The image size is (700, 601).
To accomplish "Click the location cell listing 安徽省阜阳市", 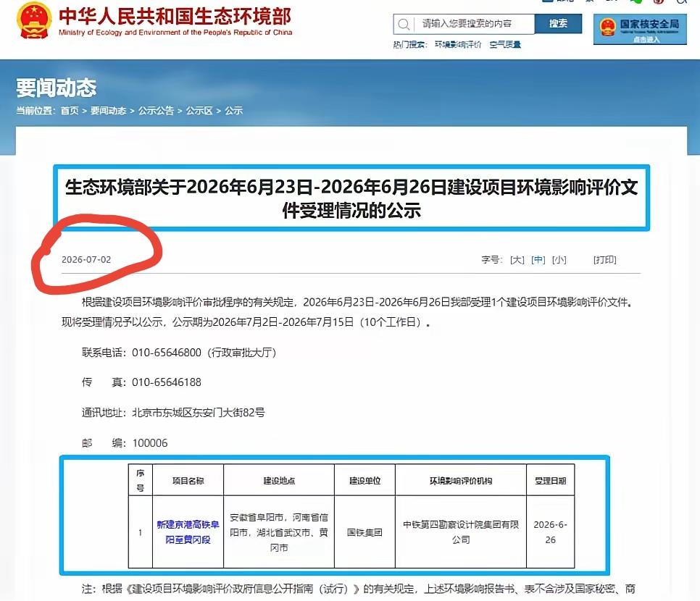I will pos(279,532).
